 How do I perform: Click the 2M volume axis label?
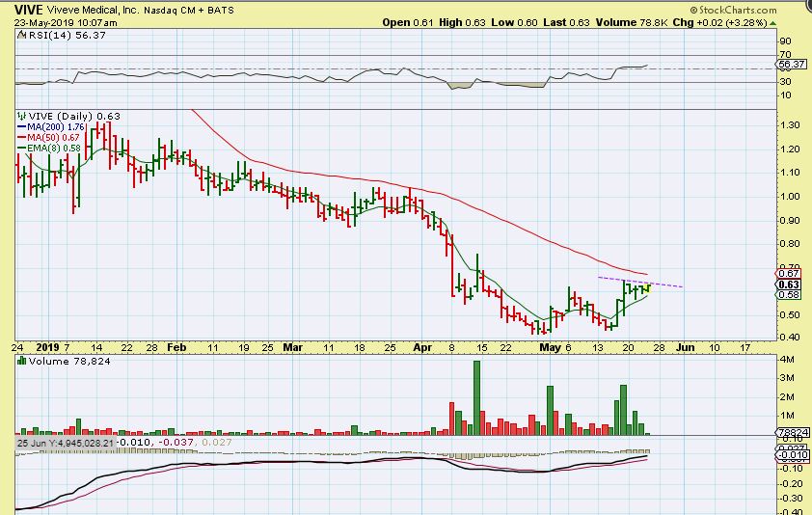pos(787,397)
